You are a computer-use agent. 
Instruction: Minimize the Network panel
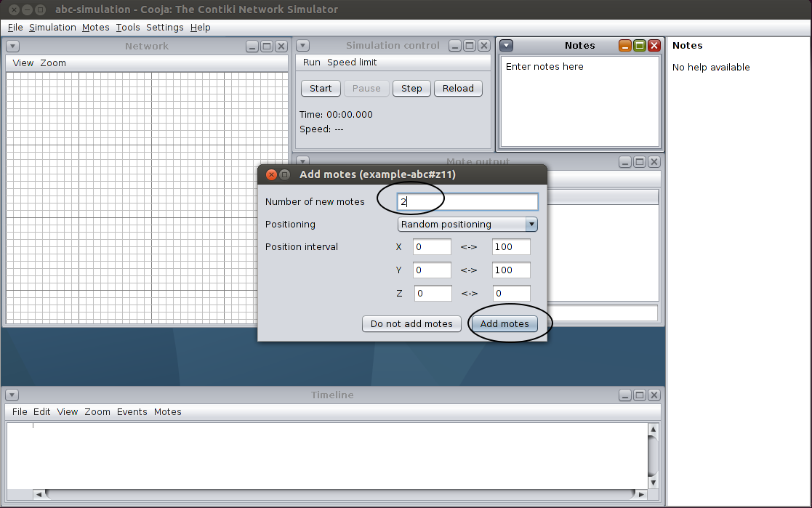pyautogui.click(x=252, y=47)
